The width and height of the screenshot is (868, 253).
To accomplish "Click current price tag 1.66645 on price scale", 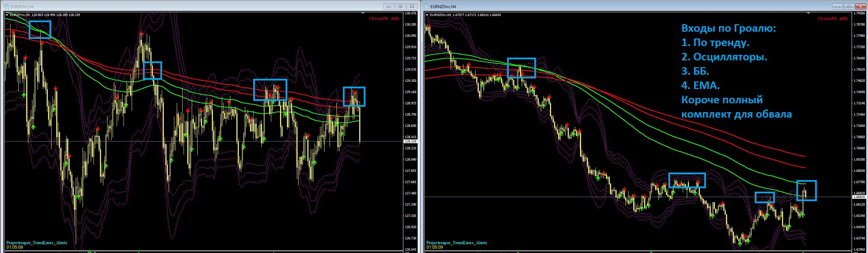I will (859, 197).
